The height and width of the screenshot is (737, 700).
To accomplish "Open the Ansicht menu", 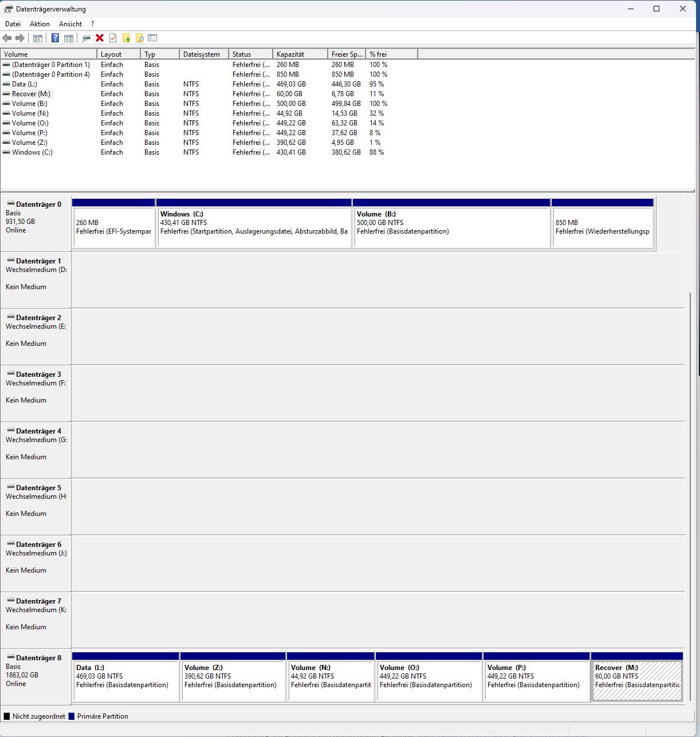I will [70, 24].
